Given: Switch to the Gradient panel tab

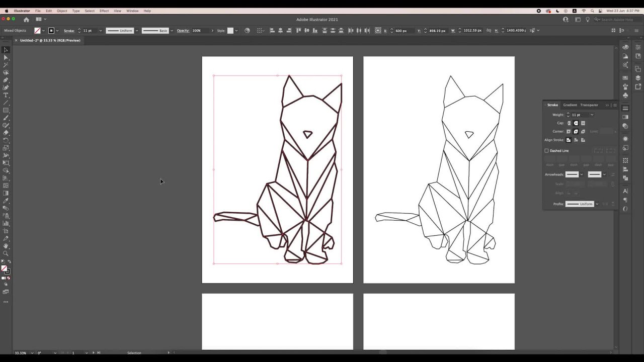Looking at the screenshot, I should 570,105.
